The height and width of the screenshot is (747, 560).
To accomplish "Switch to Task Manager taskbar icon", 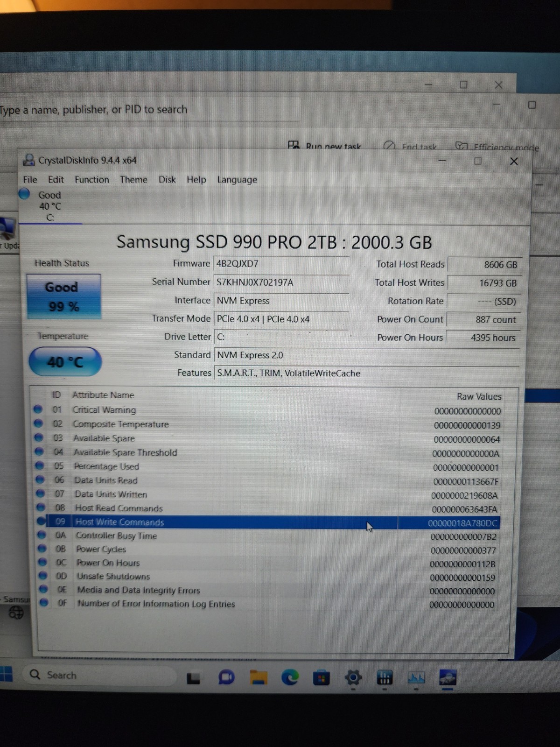I will pos(416,677).
